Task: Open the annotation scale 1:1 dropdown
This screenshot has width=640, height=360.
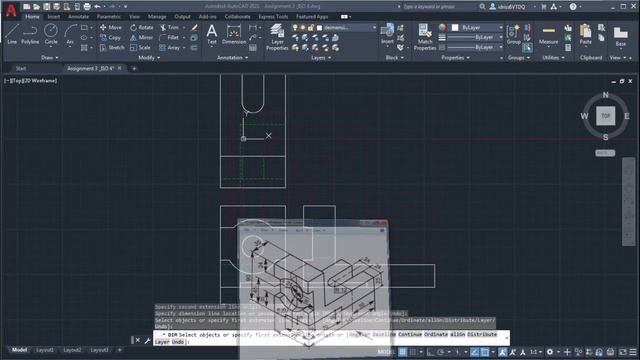Action: coord(536,352)
